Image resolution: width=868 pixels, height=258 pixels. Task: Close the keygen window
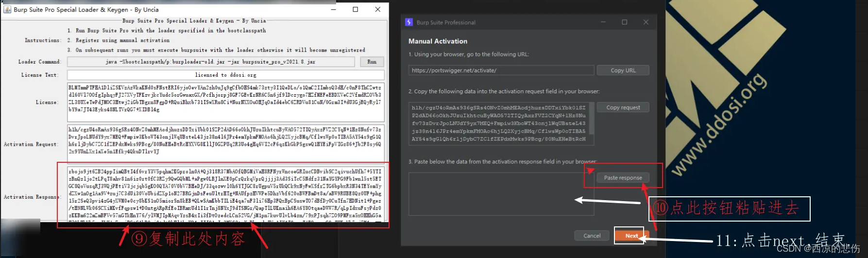377,9
